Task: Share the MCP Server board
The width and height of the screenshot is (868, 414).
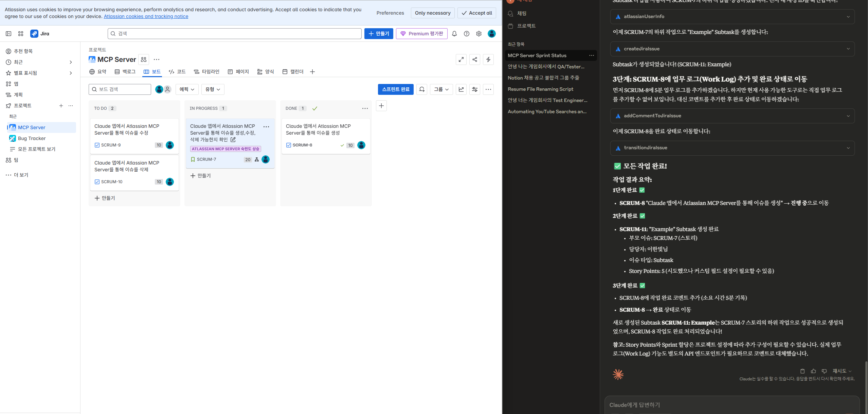Action: (x=475, y=59)
